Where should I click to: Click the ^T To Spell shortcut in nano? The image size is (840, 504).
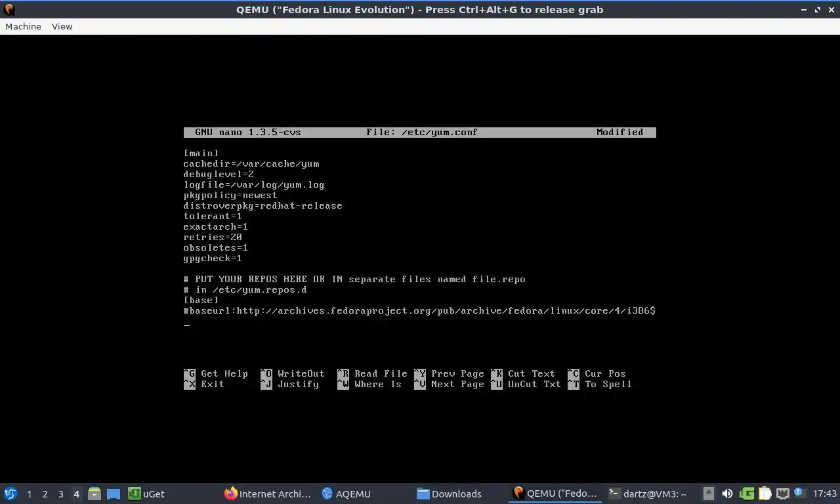(x=600, y=384)
